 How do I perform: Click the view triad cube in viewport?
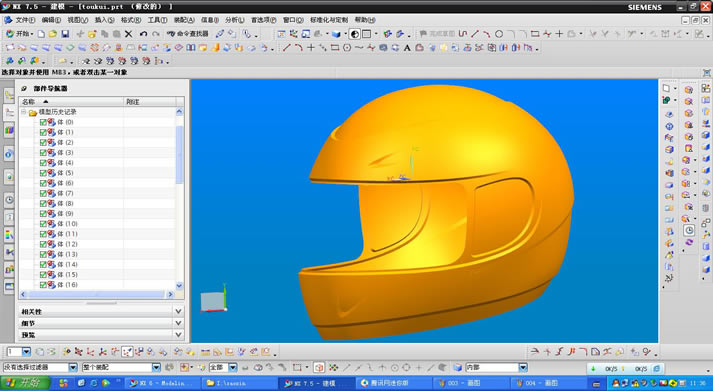[x=213, y=301]
